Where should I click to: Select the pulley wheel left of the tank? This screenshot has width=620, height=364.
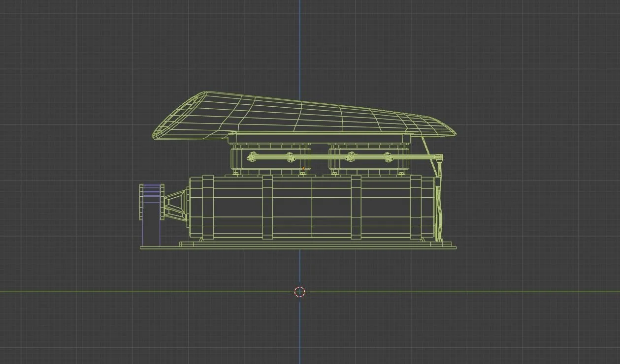pos(152,202)
